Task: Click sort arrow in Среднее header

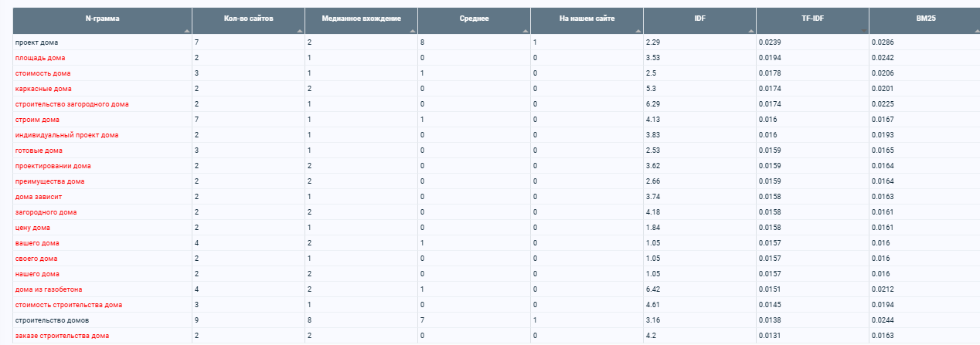Action: [526, 31]
